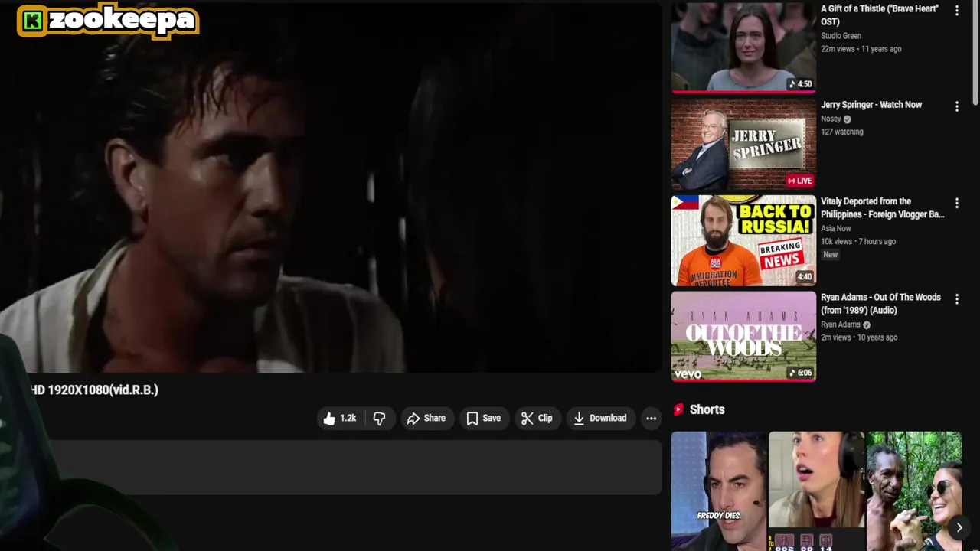Click the red LIVE badge on Jerry Springer
Screen dimensions: 980x551
tap(799, 181)
